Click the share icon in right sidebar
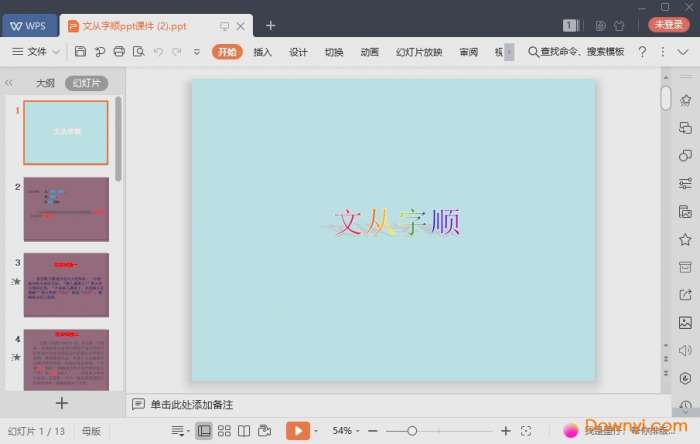 pos(685,295)
